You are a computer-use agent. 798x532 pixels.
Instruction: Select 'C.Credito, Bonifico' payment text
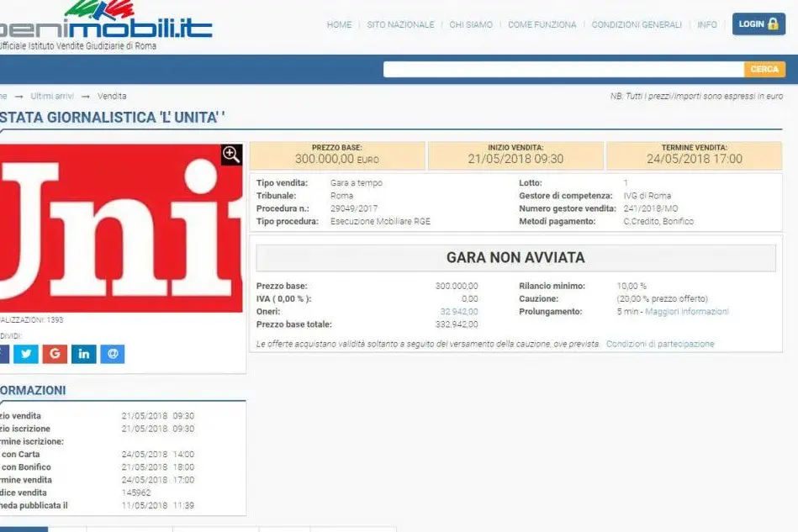pos(658,221)
